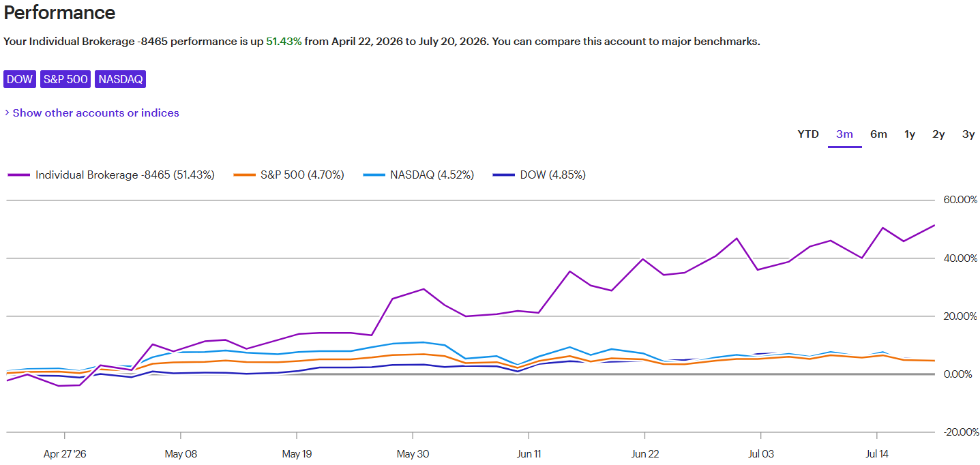This screenshot has height=465, width=980.
Task: Click the NASDAQ (4.52%) legend entry
Action: (418, 175)
